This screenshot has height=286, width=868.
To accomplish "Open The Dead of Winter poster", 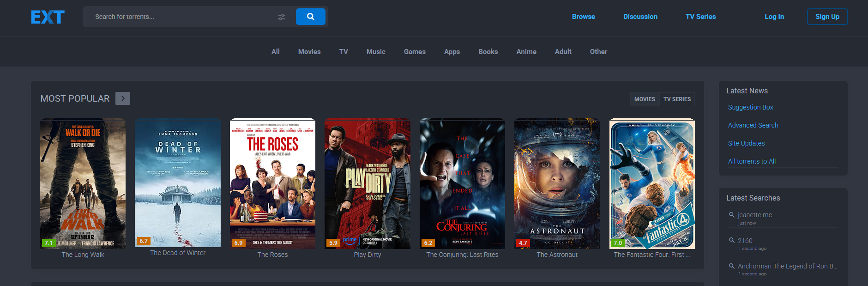I will (x=178, y=183).
